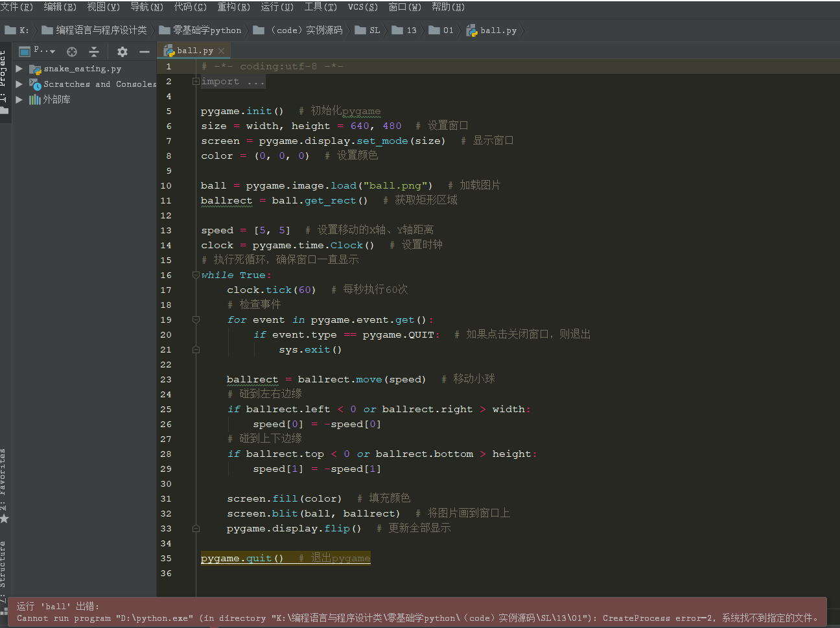Click the locate opened file target icon
The width and height of the screenshot is (840, 628).
click(x=72, y=51)
